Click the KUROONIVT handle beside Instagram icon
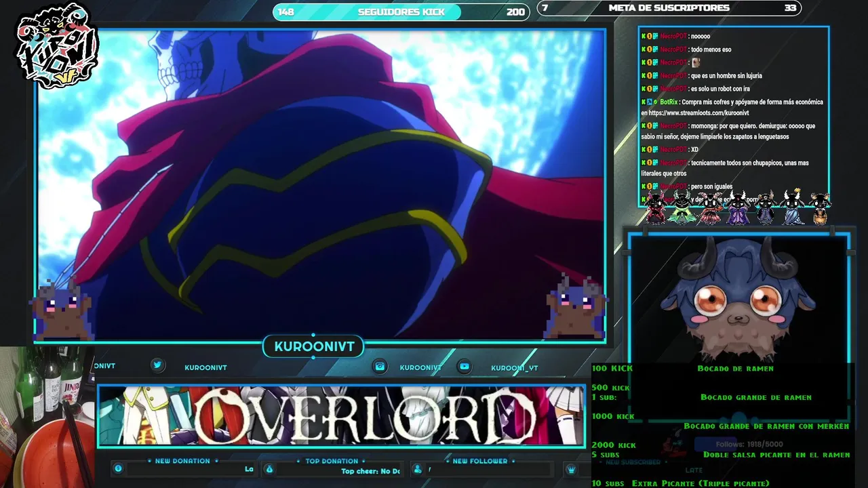The height and width of the screenshot is (488, 868). (x=420, y=367)
